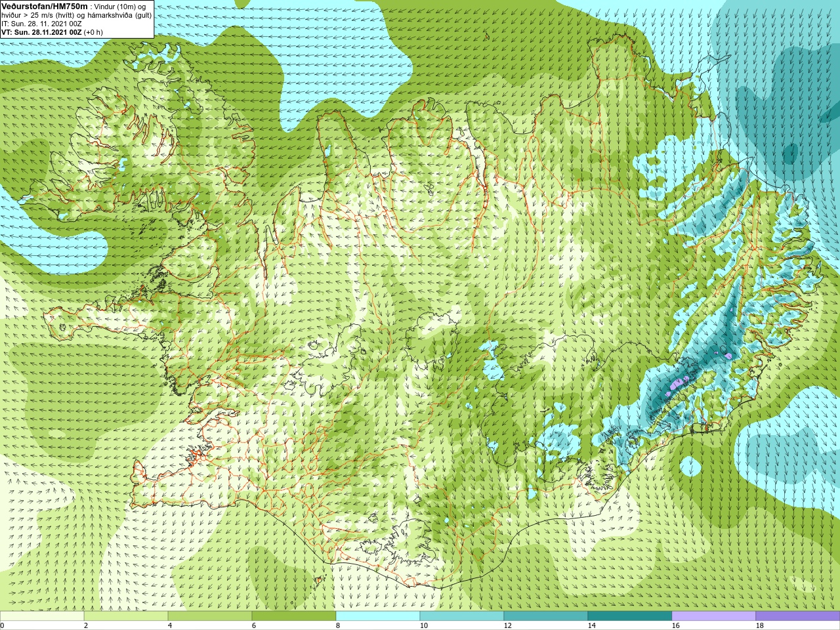
Task: Select the 4–6 m/s green legend swatch
Action: 210,616
